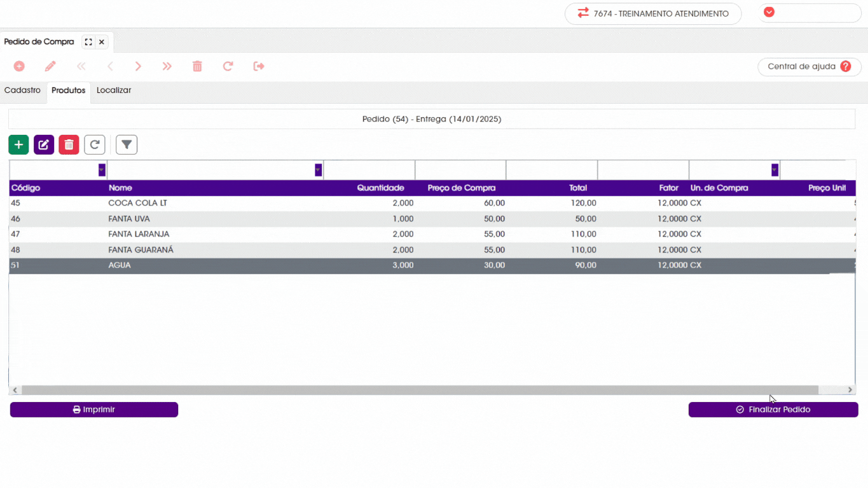Click Fator column filter input field

644,170
